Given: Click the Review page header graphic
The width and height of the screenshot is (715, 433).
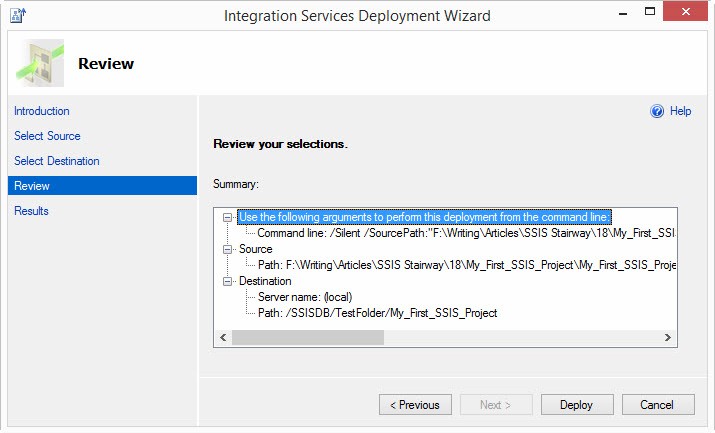Looking at the screenshot, I should click(39, 63).
